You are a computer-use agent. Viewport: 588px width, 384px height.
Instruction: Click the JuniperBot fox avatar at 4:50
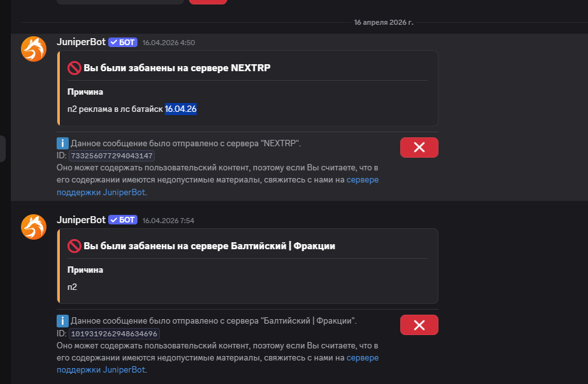tap(34, 49)
